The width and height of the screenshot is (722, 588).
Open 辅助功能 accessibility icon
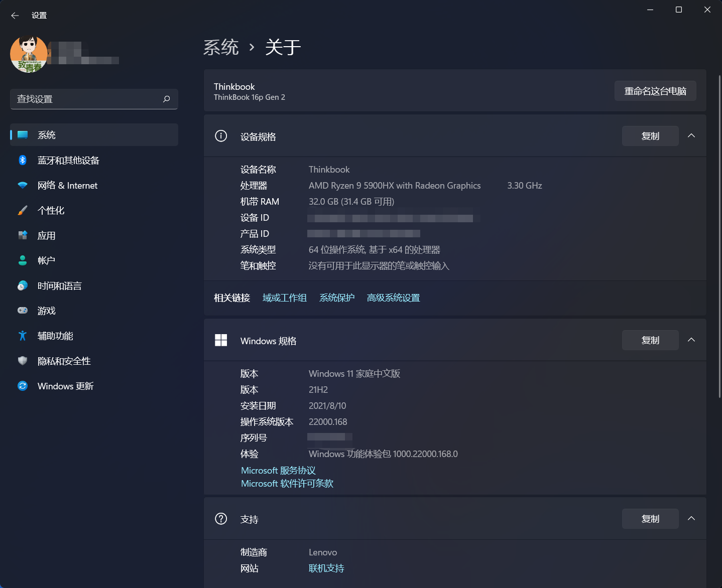(x=23, y=336)
